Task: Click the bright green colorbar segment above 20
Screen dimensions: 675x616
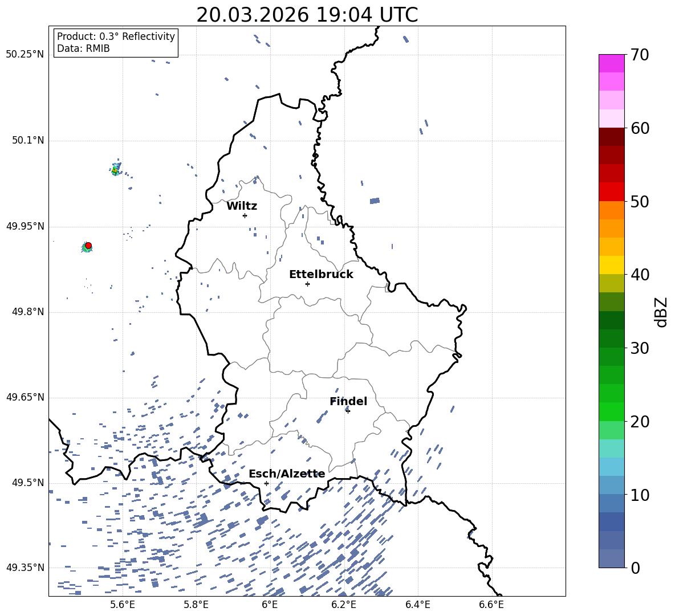Action: click(x=611, y=412)
